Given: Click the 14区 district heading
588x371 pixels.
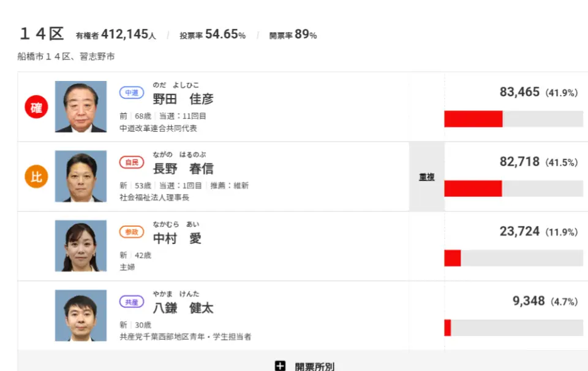Looking at the screenshot, I should click(x=42, y=34).
